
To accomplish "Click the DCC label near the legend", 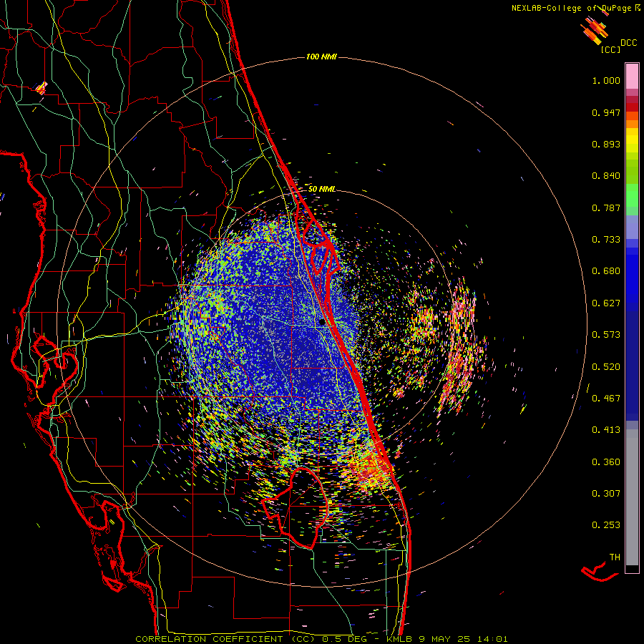I will 628,43.
